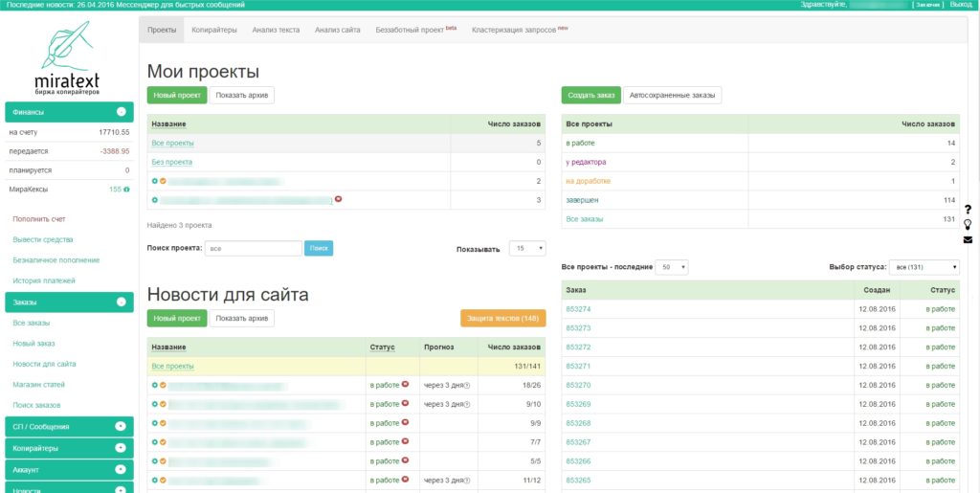Open the Поиск заказов sidebar link
Screen dimensions: 980x493
[x=36, y=406]
